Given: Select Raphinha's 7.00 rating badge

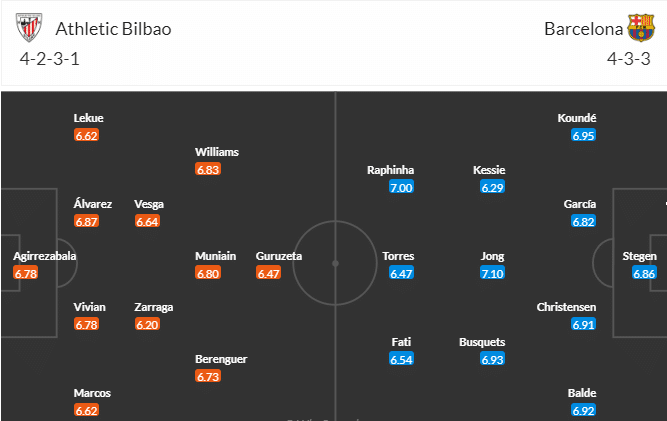Looking at the screenshot, I should coord(401,187).
